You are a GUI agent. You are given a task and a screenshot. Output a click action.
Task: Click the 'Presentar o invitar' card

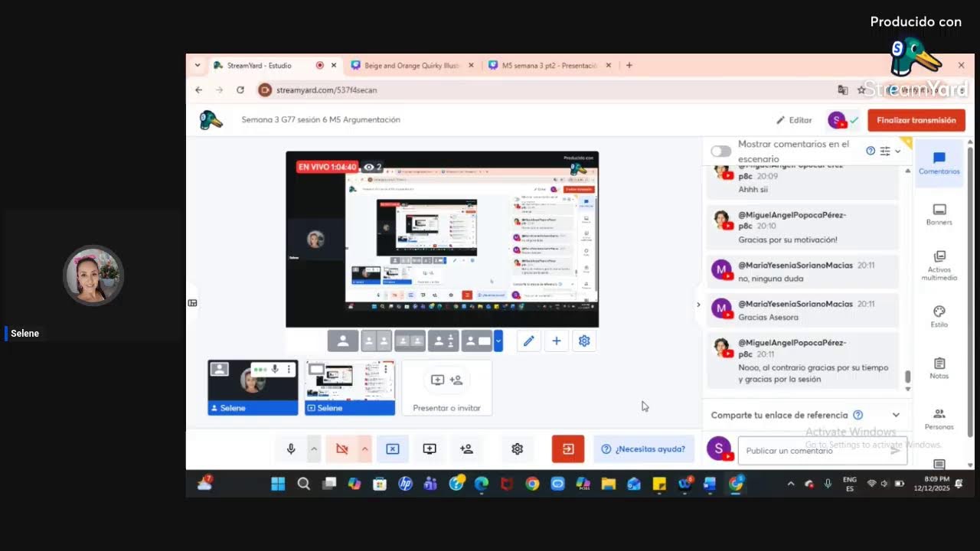(x=447, y=388)
